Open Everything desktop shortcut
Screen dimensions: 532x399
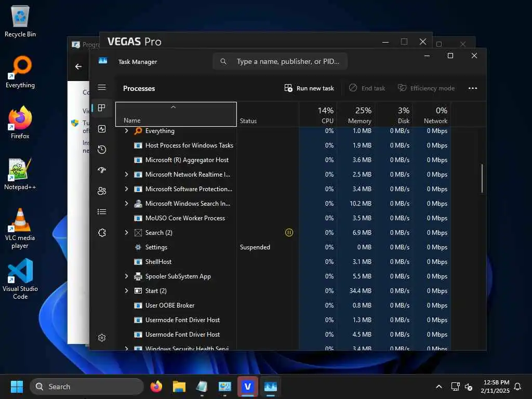20,72
